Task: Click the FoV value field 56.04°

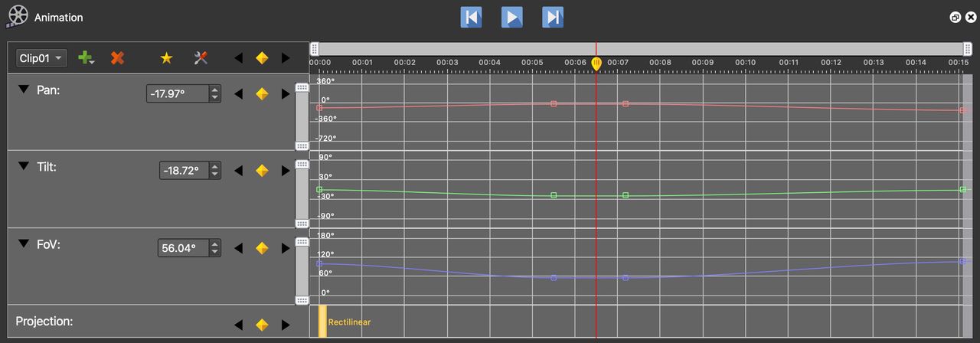Action: [x=184, y=248]
